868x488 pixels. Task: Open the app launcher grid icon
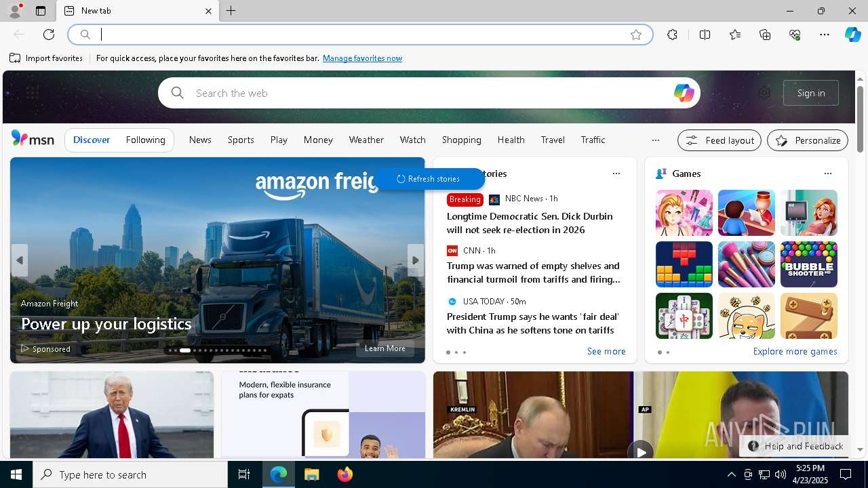(32, 93)
